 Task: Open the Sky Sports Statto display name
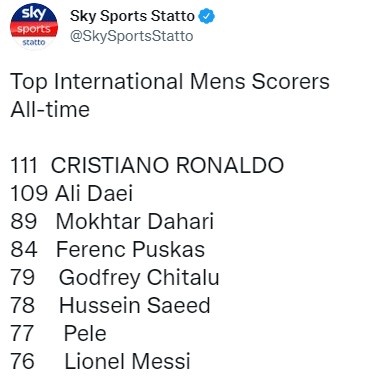pyautogui.click(x=132, y=16)
